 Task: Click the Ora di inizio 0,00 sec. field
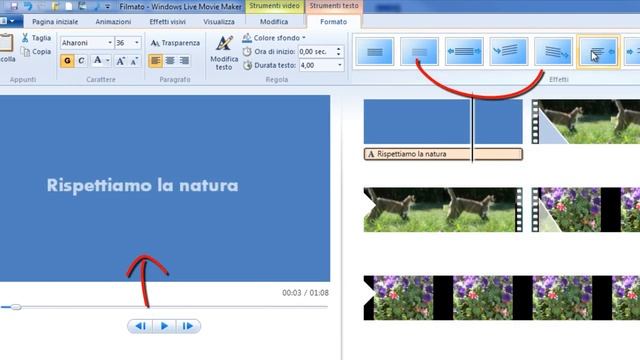(317, 52)
